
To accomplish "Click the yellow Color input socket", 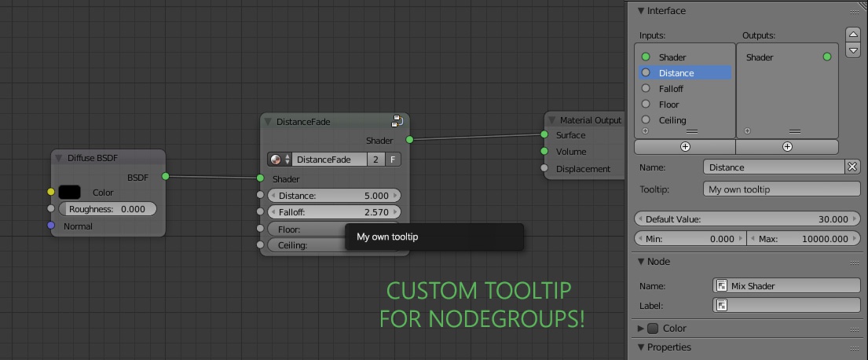I will coord(51,192).
